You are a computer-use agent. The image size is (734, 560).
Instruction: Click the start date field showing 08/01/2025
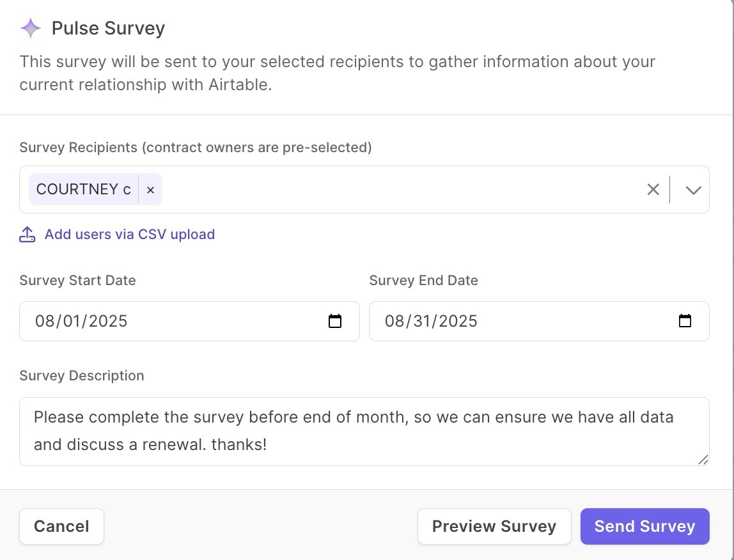(81, 321)
